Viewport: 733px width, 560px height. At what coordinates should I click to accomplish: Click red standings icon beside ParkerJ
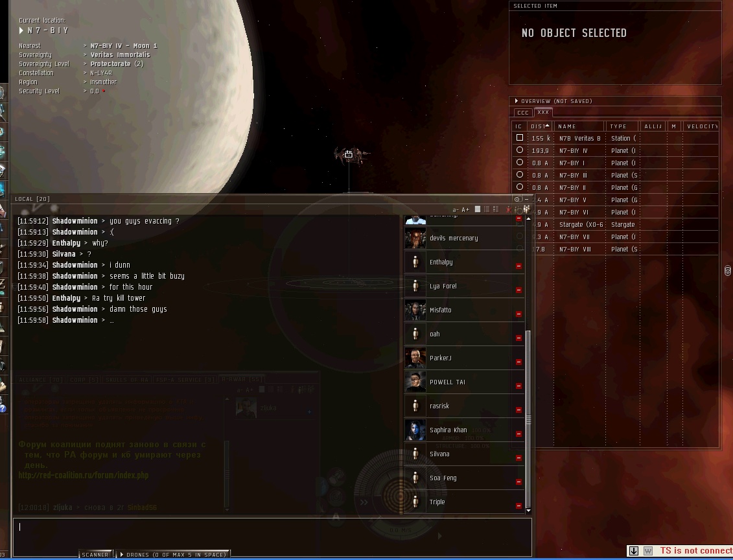tap(518, 362)
